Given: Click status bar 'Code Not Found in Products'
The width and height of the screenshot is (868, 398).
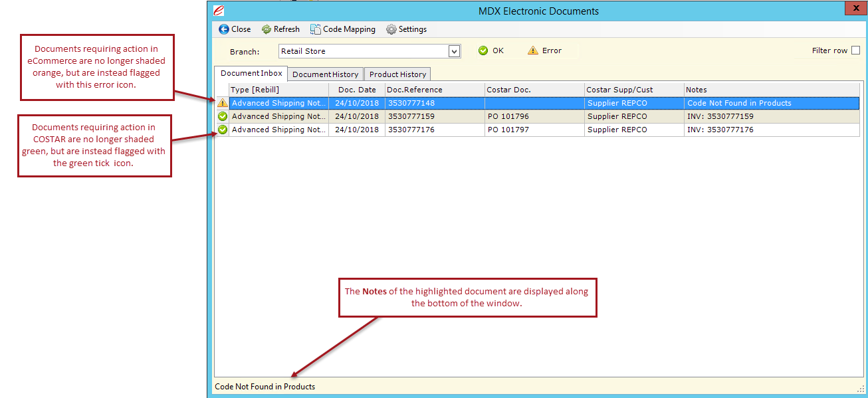Looking at the screenshot, I should click(265, 386).
